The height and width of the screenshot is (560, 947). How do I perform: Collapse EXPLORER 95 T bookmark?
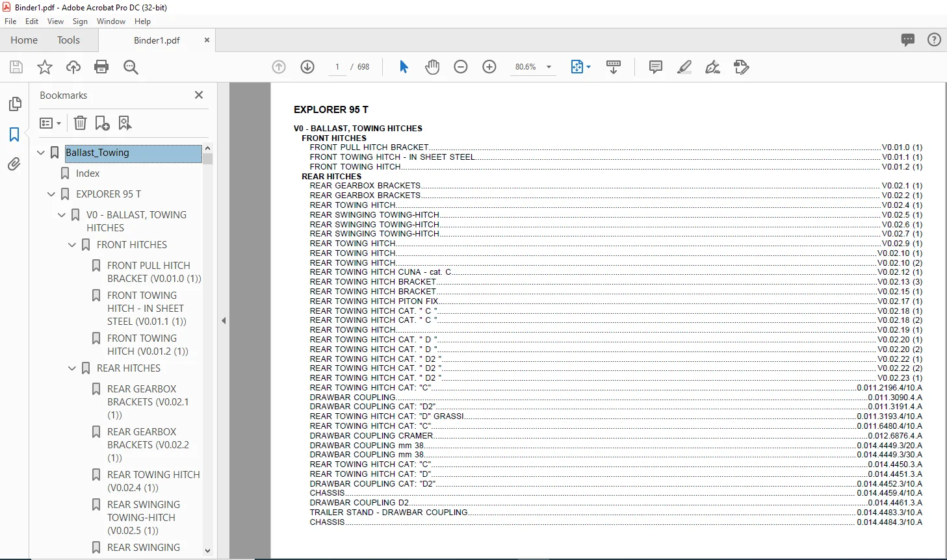point(51,194)
